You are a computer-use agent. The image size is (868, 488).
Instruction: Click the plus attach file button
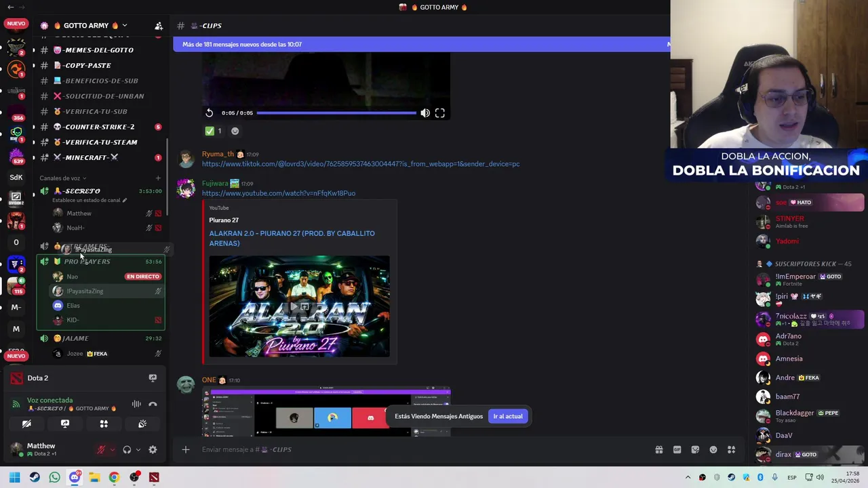[185, 449]
